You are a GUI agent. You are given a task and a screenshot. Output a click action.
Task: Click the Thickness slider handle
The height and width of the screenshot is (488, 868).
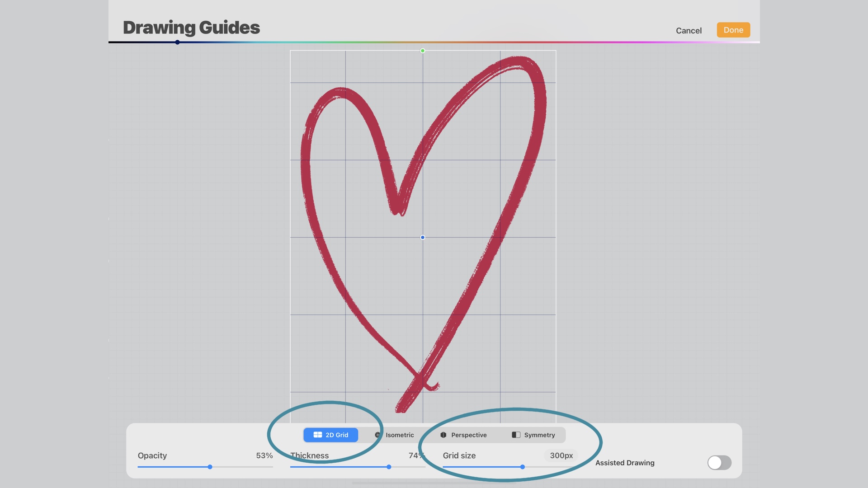[x=389, y=467]
